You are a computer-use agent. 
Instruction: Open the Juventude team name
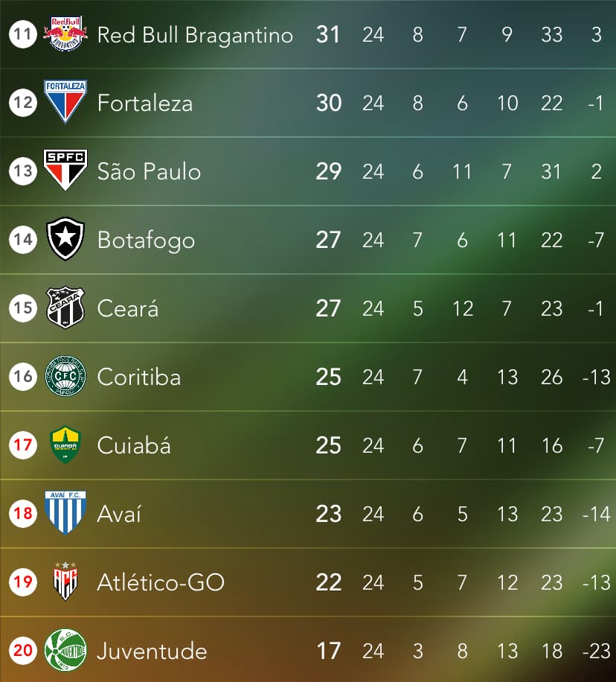point(153,651)
